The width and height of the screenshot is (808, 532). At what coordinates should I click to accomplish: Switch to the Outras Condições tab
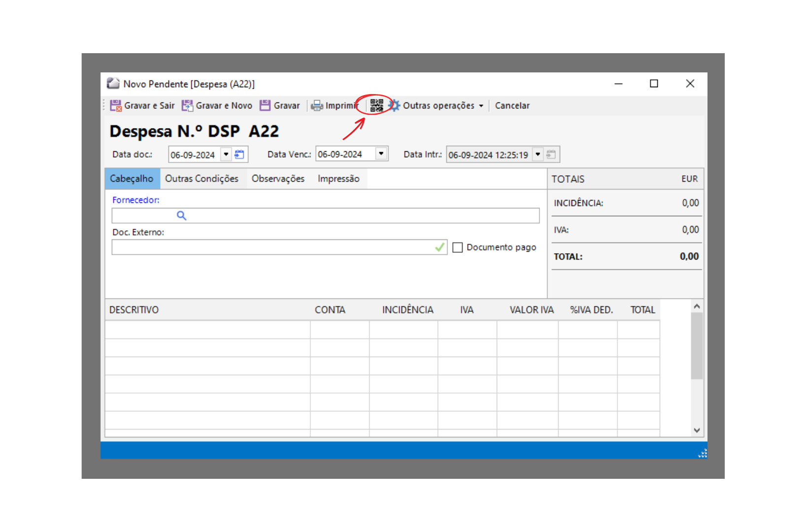[x=202, y=179]
